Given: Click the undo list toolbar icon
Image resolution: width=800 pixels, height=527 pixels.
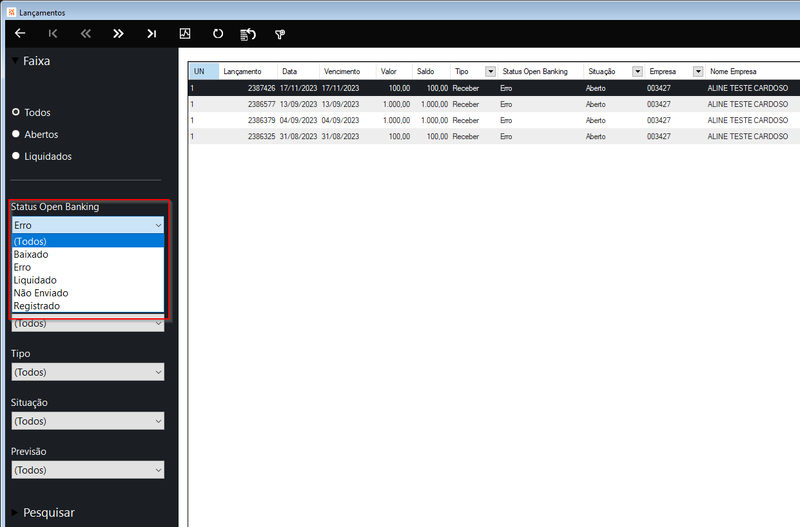Looking at the screenshot, I should click(248, 34).
